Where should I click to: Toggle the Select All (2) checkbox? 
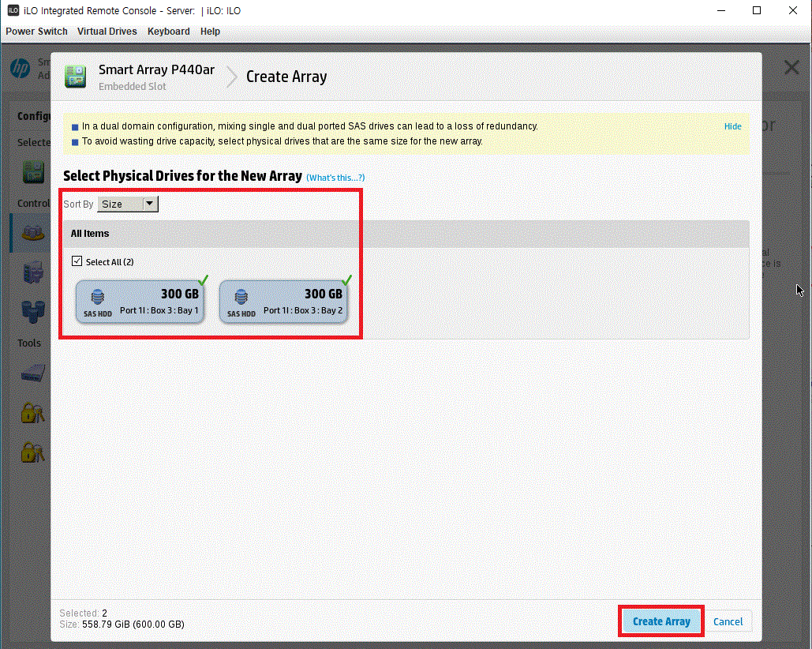pos(77,261)
